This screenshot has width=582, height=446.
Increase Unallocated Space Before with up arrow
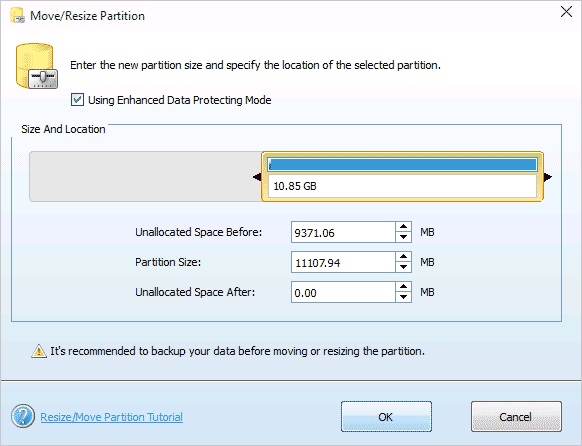coord(403,227)
